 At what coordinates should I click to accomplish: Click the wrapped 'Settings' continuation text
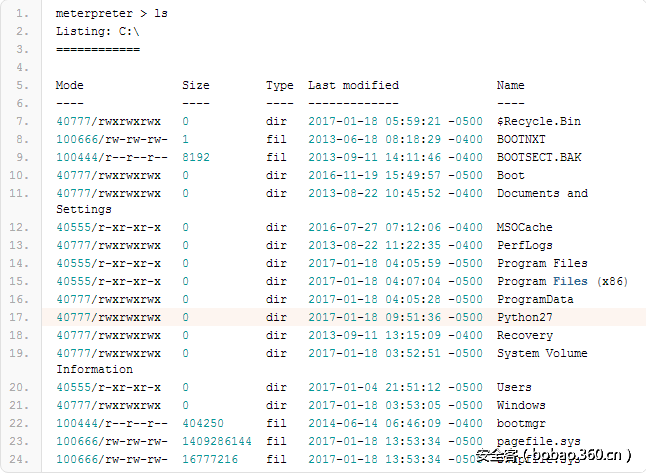point(84,209)
